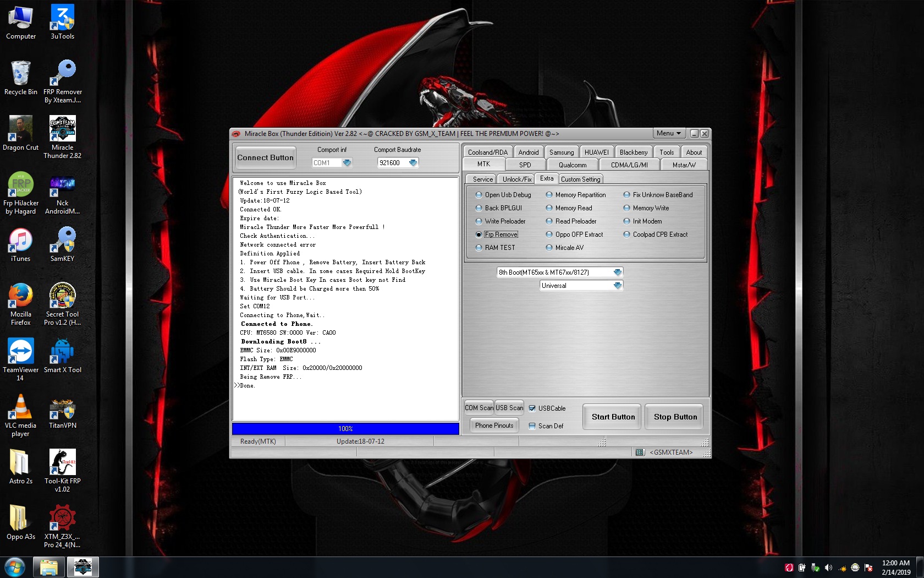Image resolution: width=924 pixels, height=578 pixels.
Task: Expand the Universal model dropdown
Action: (x=617, y=286)
